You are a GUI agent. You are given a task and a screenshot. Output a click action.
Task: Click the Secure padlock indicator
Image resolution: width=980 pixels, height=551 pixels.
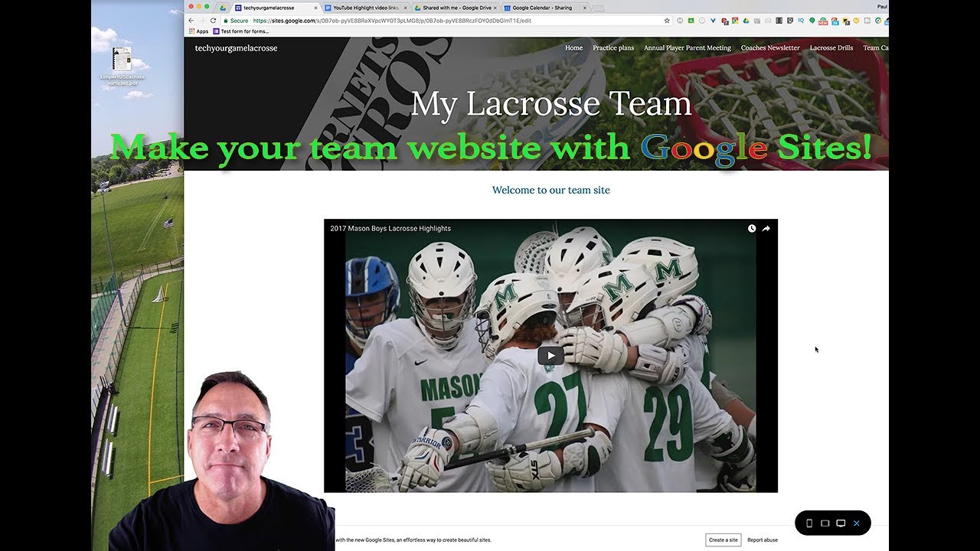pos(236,21)
